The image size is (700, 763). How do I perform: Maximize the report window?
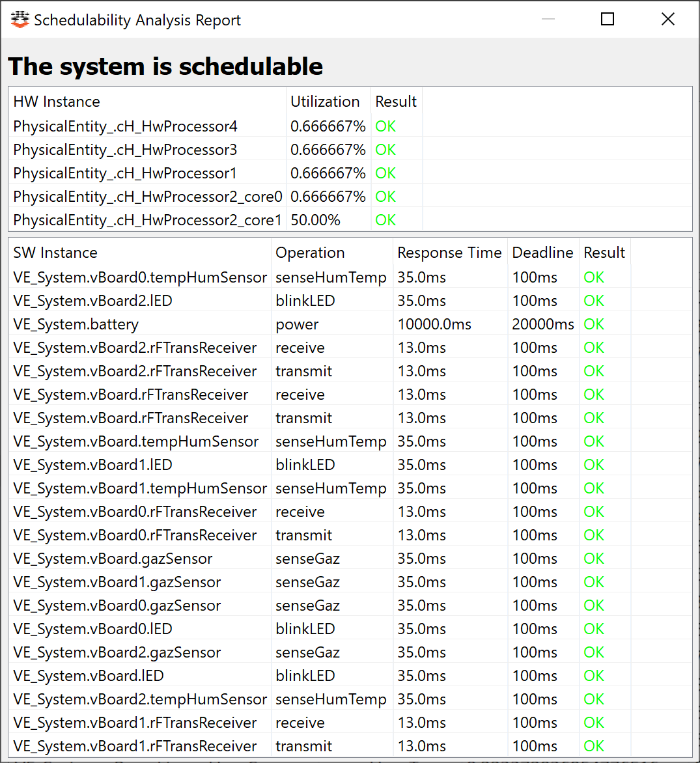tap(607, 19)
